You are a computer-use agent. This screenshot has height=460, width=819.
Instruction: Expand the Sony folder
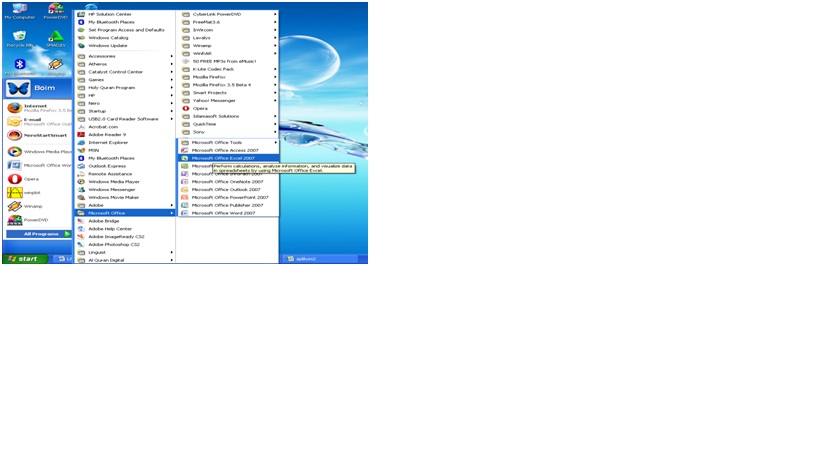pos(229,132)
